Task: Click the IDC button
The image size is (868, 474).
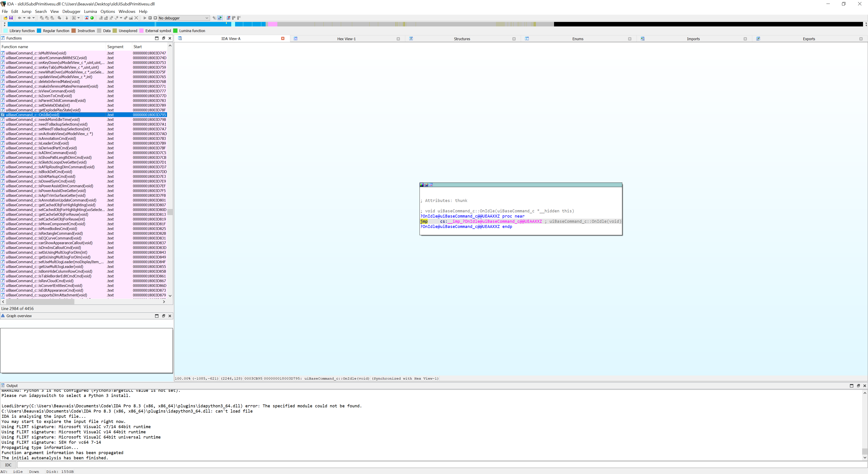Action: coord(8,465)
